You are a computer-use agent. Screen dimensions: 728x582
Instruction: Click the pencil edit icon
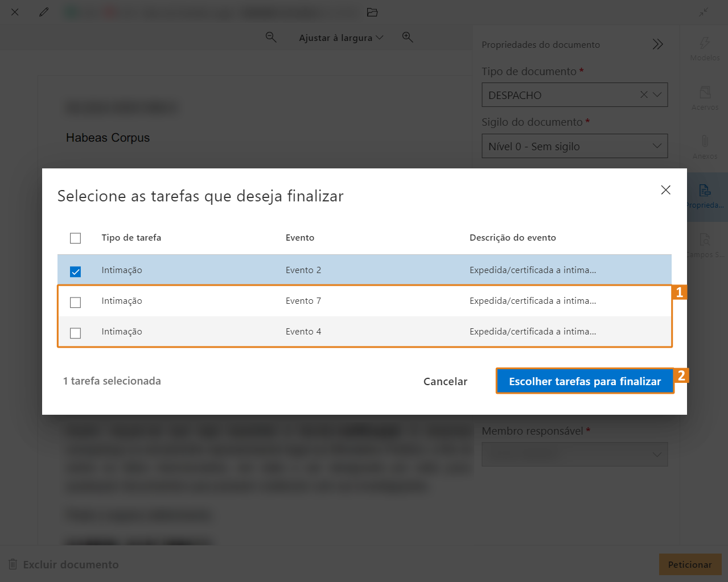coord(44,12)
